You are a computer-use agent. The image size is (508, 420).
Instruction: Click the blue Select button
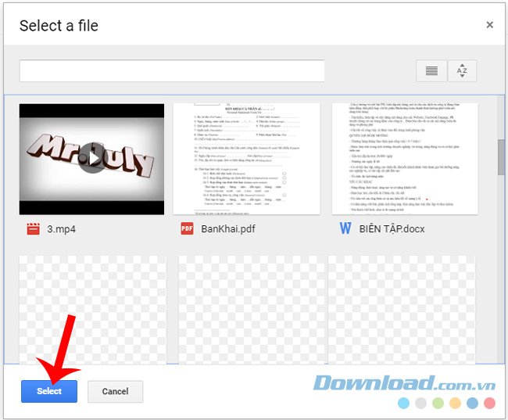pyautogui.click(x=49, y=392)
